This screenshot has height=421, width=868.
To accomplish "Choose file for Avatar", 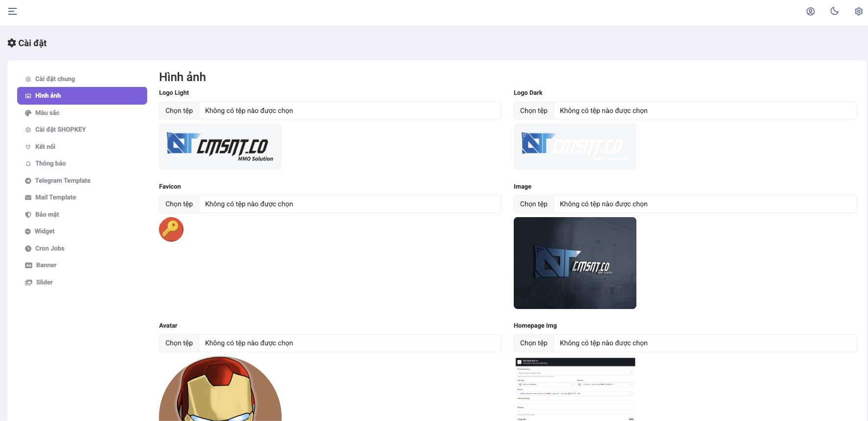I will coord(179,343).
